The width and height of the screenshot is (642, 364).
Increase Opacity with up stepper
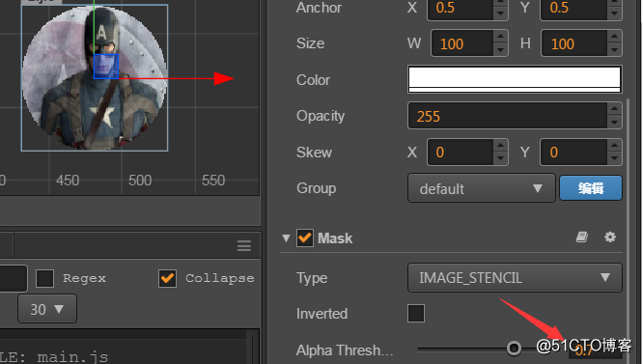point(614,109)
